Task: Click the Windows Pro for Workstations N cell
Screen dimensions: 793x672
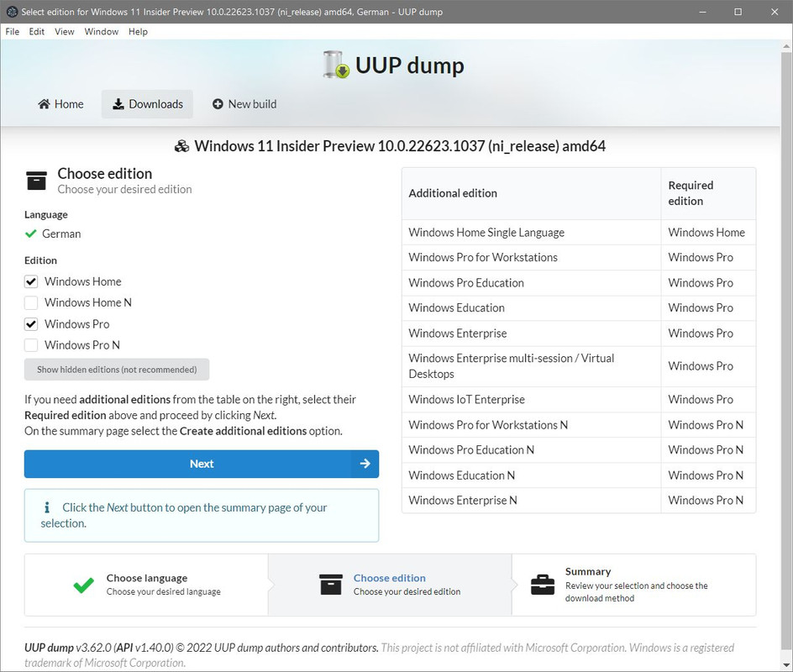Action: pyautogui.click(x=532, y=425)
